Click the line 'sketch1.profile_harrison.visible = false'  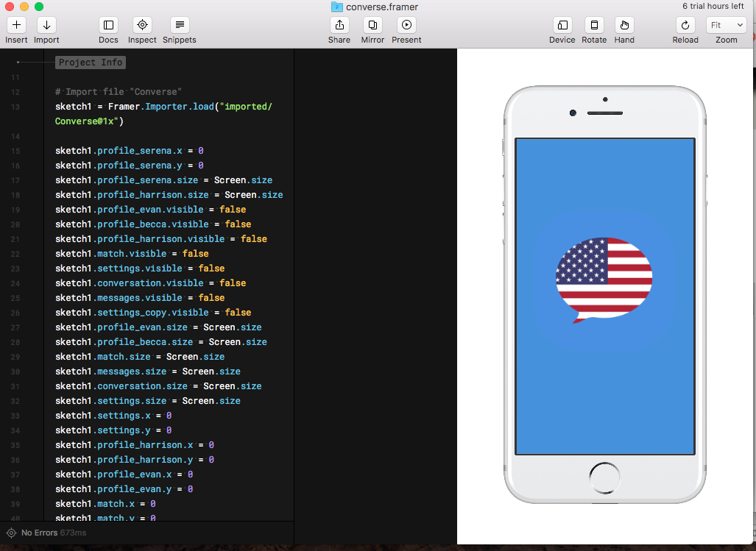[x=161, y=239]
